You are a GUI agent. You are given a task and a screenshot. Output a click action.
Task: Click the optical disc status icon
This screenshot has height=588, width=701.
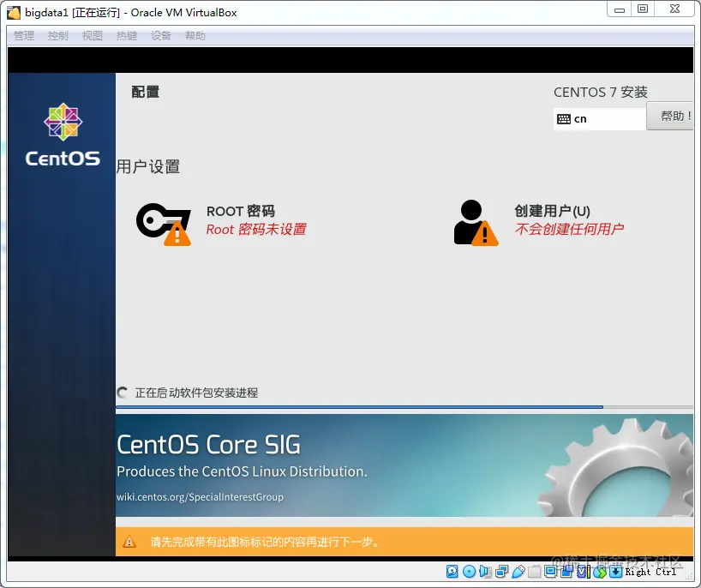click(x=469, y=571)
